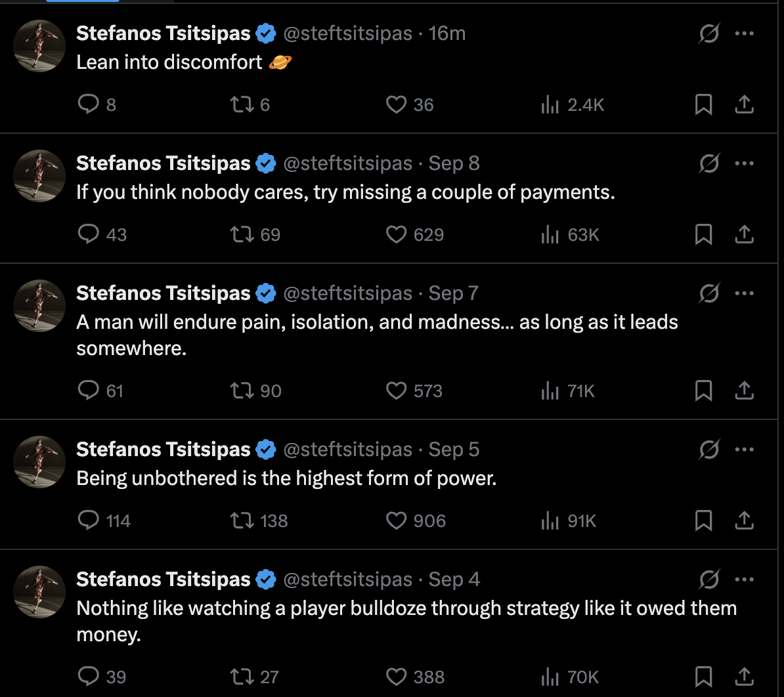Expand more options on the Sep 7 tweet
This screenshot has height=697, width=784.
coord(744,293)
